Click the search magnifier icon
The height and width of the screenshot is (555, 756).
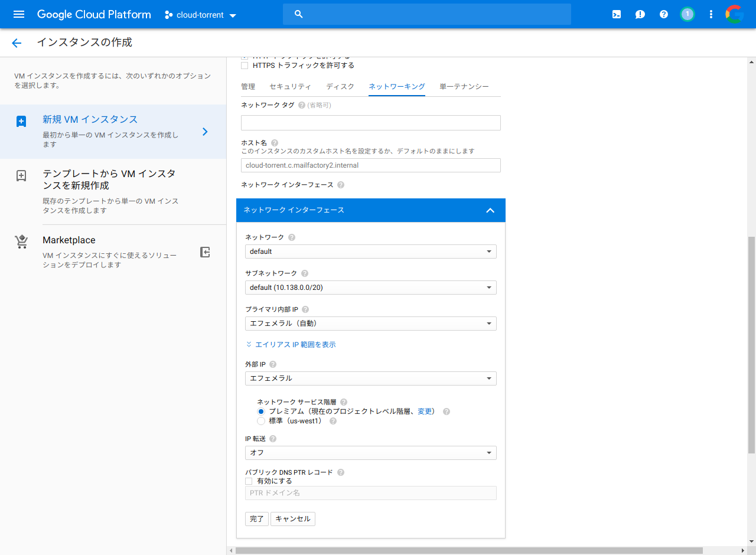click(x=299, y=14)
